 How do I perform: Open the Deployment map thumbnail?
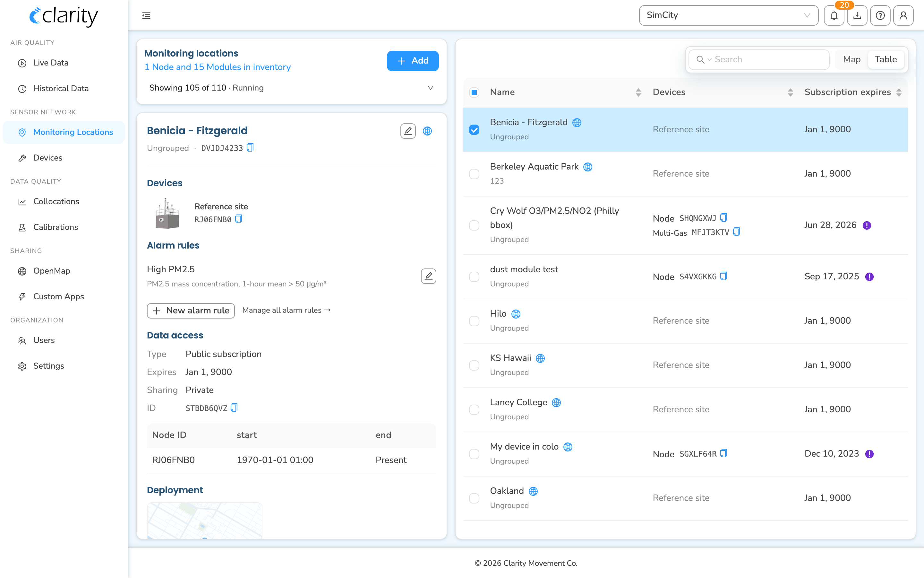(204, 520)
